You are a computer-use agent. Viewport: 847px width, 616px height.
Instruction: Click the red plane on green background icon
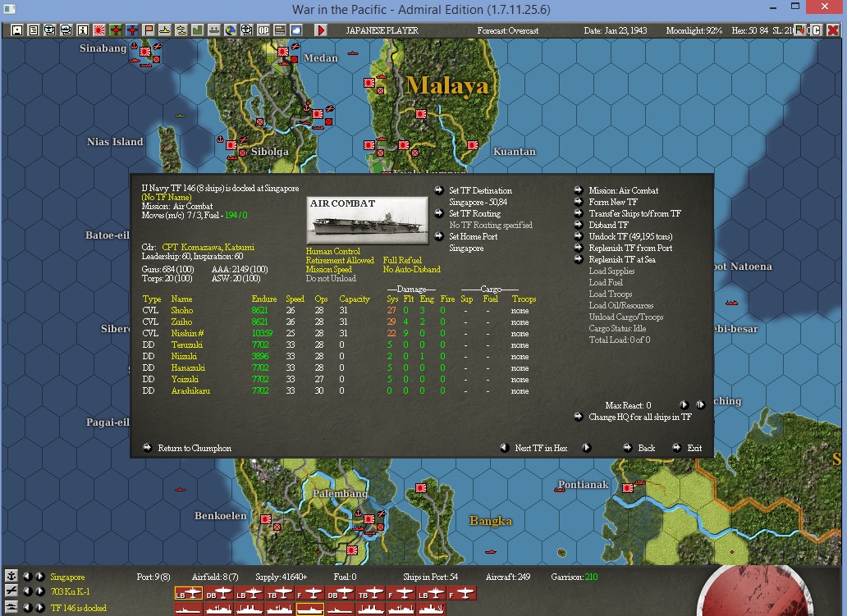coord(116,30)
